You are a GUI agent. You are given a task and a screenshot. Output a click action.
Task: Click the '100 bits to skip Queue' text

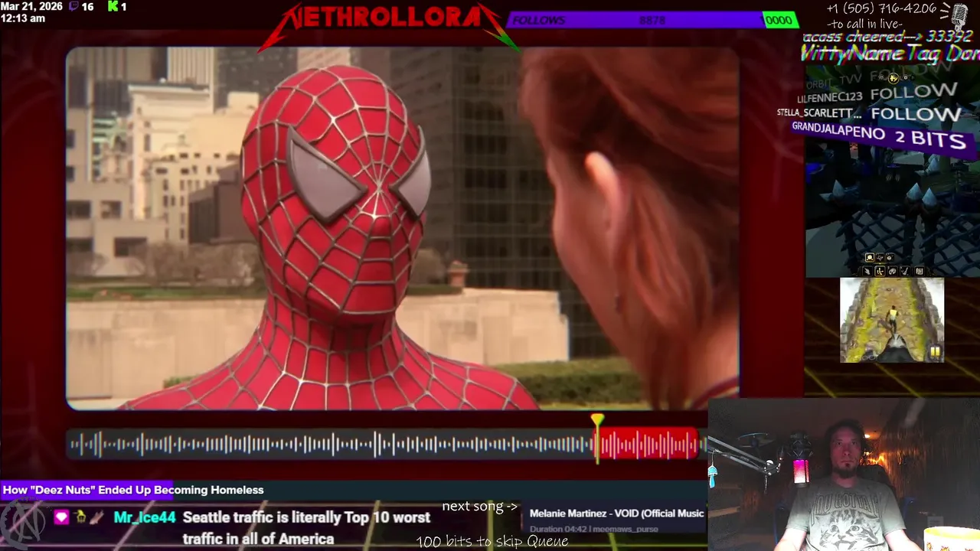[492, 542]
